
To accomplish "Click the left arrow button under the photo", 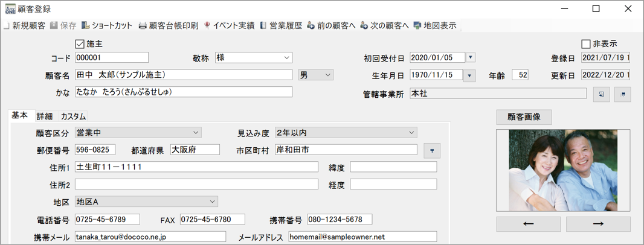I will pos(528,224).
